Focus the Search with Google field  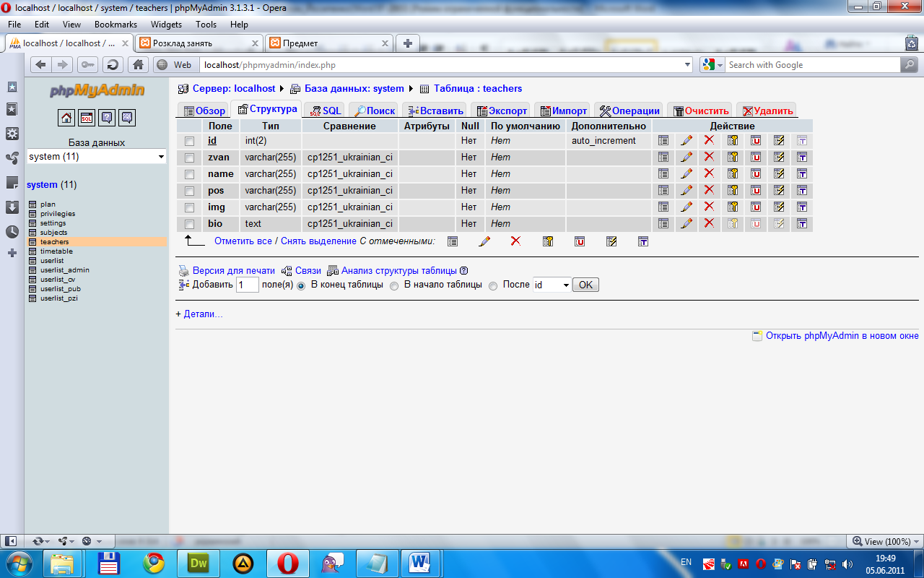click(813, 65)
